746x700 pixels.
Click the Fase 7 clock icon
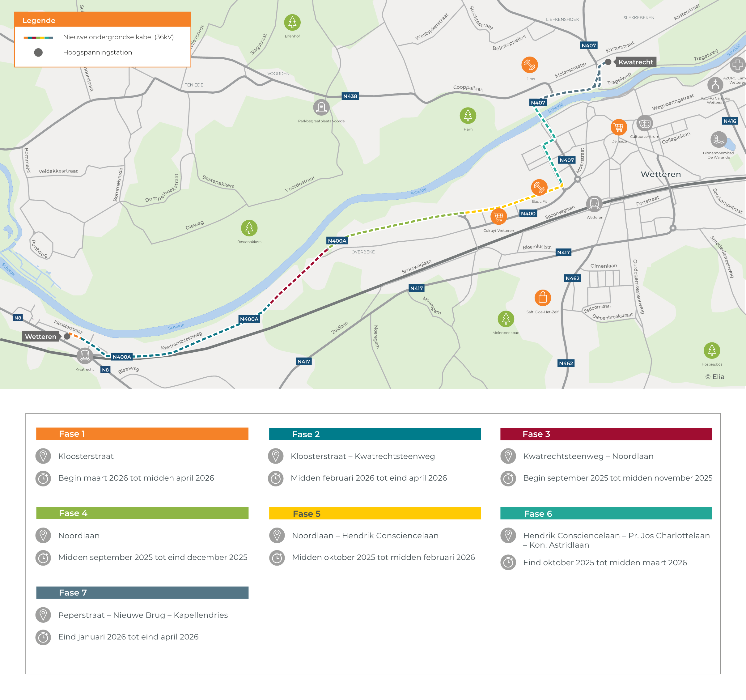[43, 637]
